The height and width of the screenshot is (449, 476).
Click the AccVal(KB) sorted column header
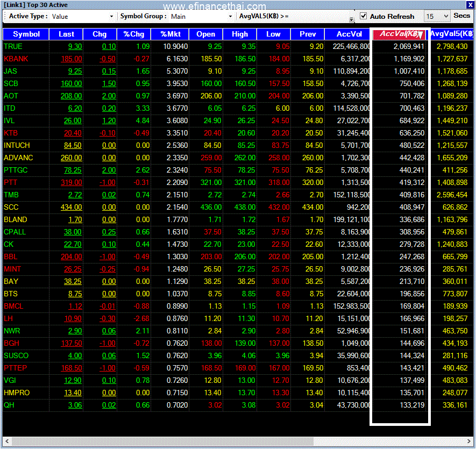point(400,34)
